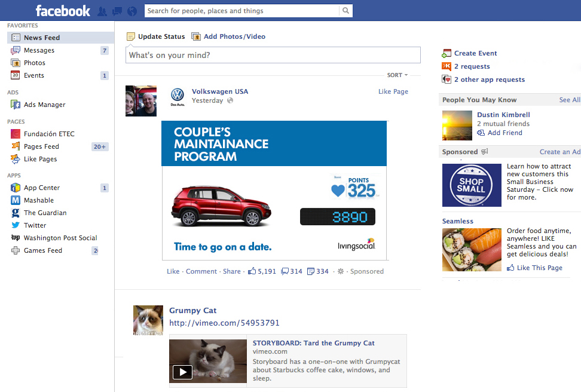Screen dimensions: 581x392
Task: Click the Couple's Maintainance Program ad image
Action: tap(274, 191)
